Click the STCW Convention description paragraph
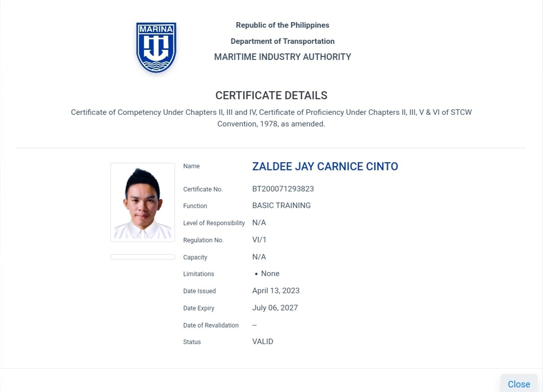The height and width of the screenshot is (392, 543). 271,118
